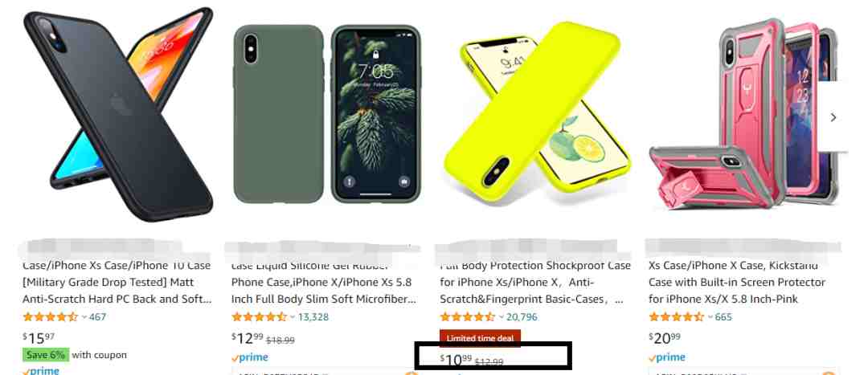Open the green silicone case image
This screenshot has height=375, width=868.
(326, 114)
